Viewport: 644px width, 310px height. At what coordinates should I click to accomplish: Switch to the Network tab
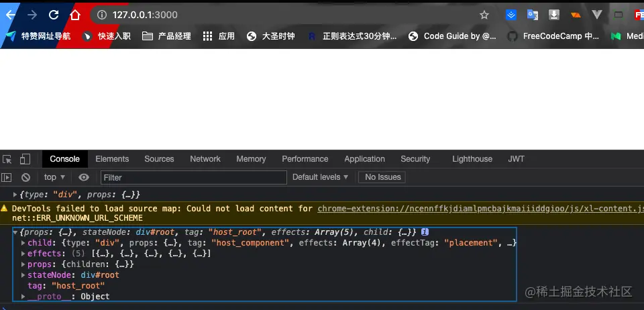click(x=205, y=159)
